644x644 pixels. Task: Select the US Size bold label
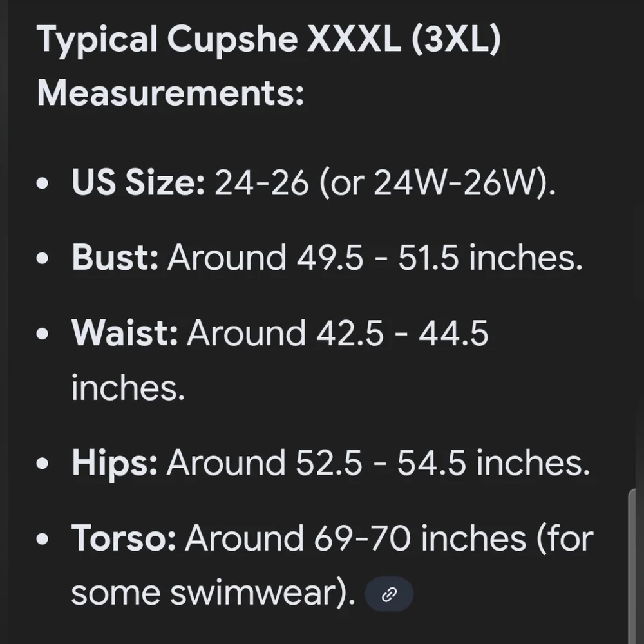click(138, 182)
